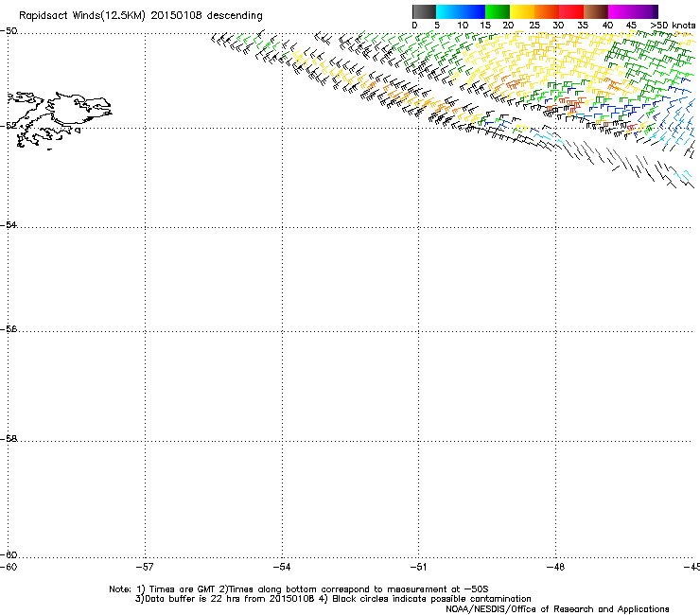
Task: Click the cyan 5-10 knots legend swatch
Action: coord(447,11)
